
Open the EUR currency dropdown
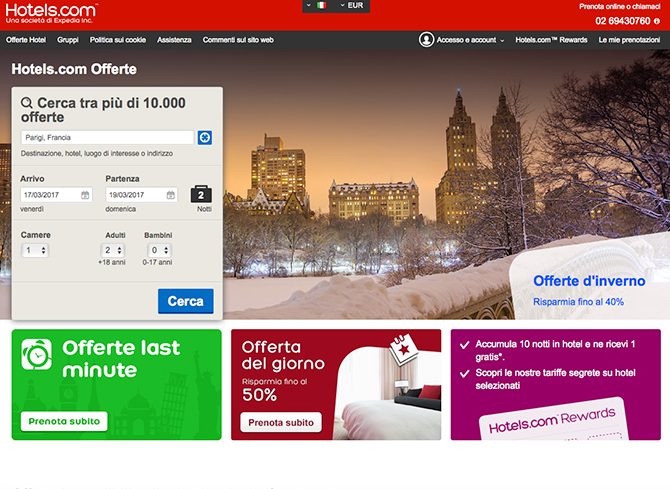tap(352, 6)
